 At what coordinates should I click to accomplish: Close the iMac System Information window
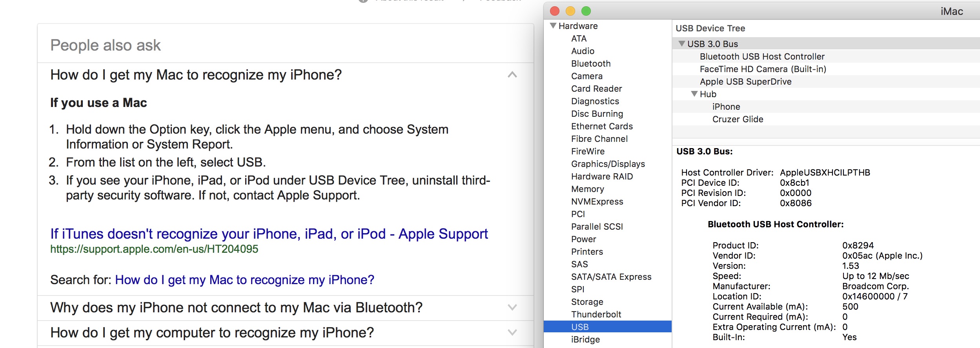pyautogui.click(x=555, y=11)
